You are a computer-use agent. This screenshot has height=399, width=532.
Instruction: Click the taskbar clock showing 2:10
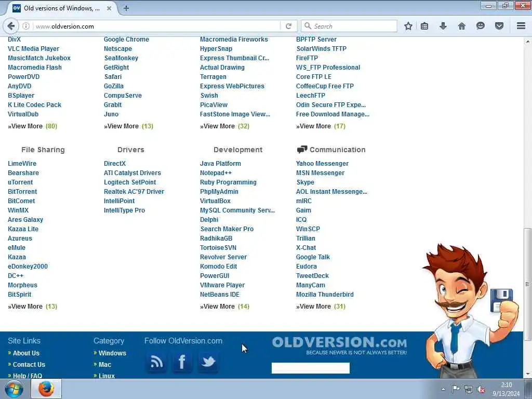point(506,389)
